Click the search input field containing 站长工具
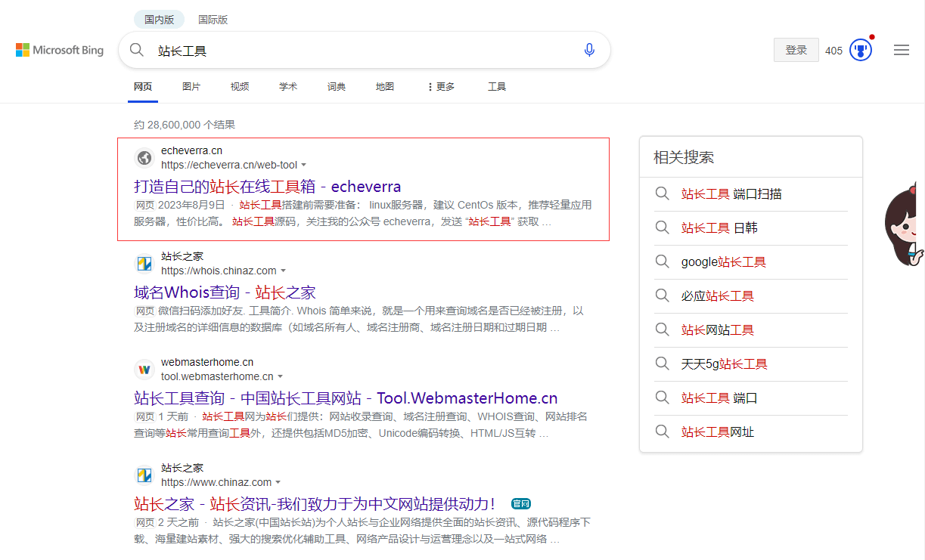 (363, 51)
